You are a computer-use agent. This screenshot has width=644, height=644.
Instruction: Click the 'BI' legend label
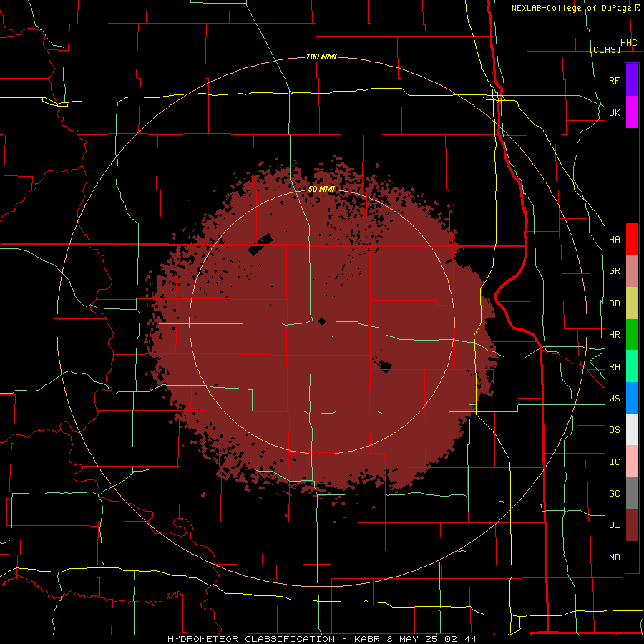pos(615,525)
